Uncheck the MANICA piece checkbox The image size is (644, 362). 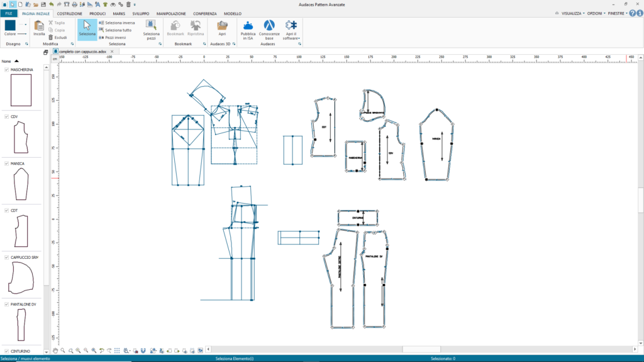(x=7, y=163)
